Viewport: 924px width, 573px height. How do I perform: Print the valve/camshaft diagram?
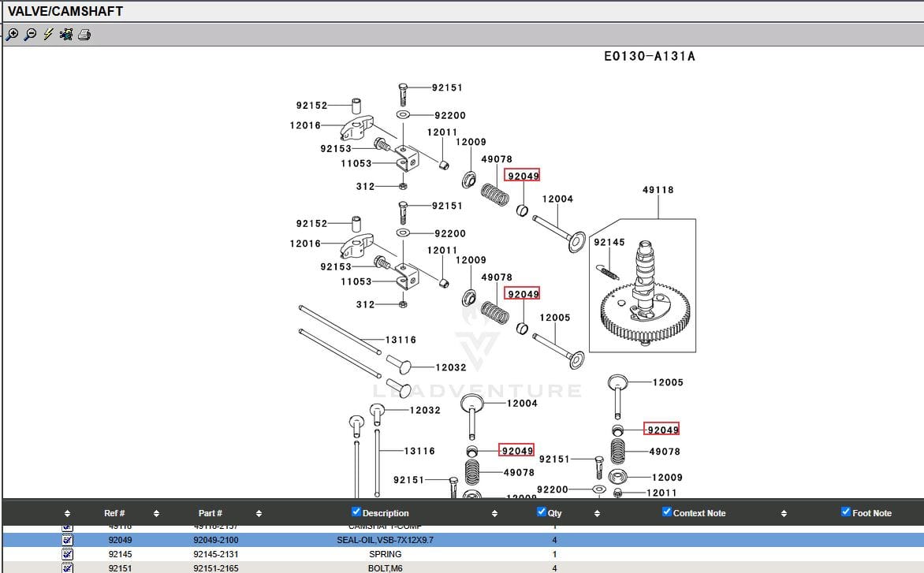[84, 35]
